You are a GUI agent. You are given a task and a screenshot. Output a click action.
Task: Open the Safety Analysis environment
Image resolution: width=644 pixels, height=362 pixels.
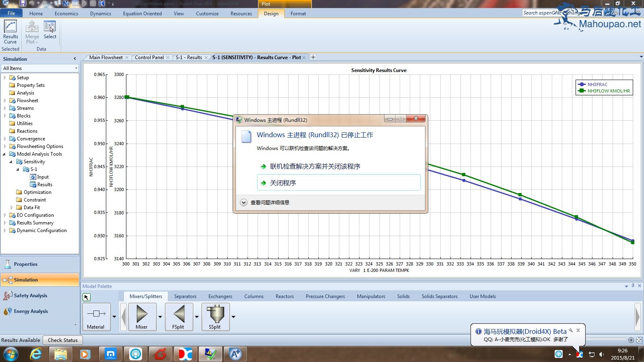tap(40, 296)
